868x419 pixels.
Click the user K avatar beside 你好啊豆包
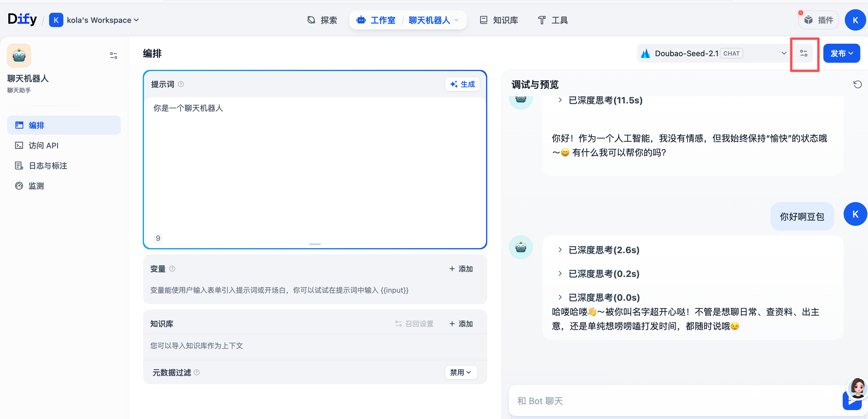pos(855,214)
